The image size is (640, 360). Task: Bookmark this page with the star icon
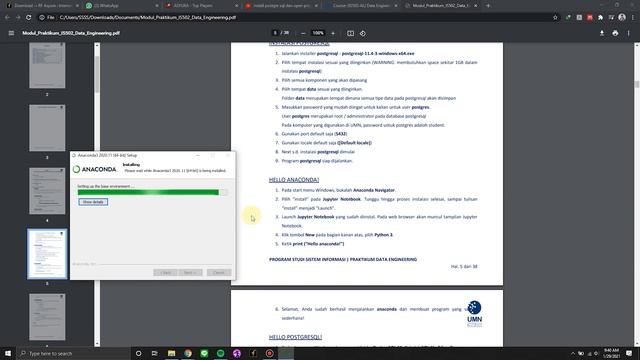coord(555,18)
